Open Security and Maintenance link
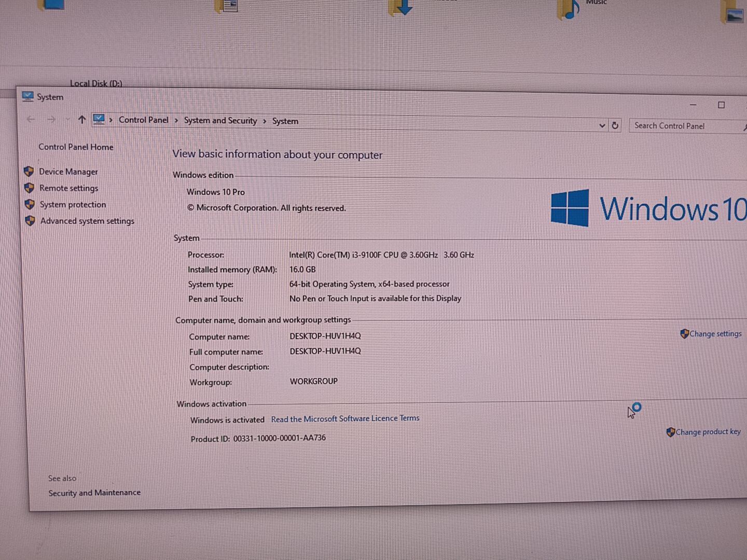 94,493
